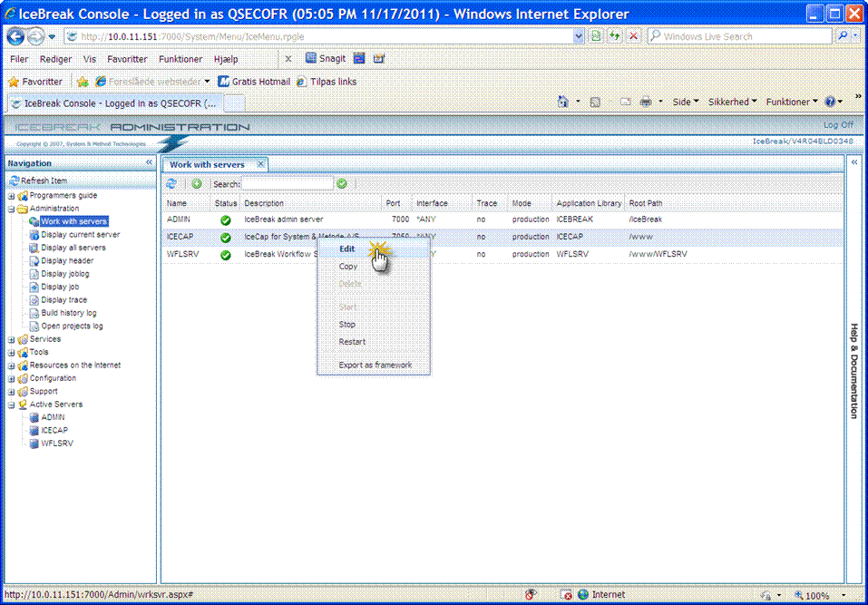This screenshot has height=605, width=868.
Task: Click the RSS feeds icon
Action: pyautogui.click(x=595, y=102)
